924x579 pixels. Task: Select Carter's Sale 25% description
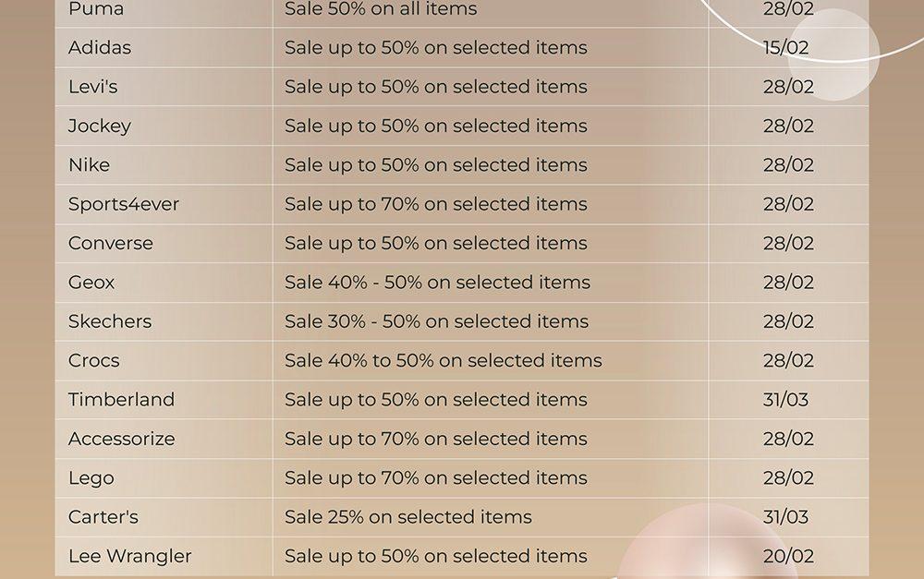[408, 517]
